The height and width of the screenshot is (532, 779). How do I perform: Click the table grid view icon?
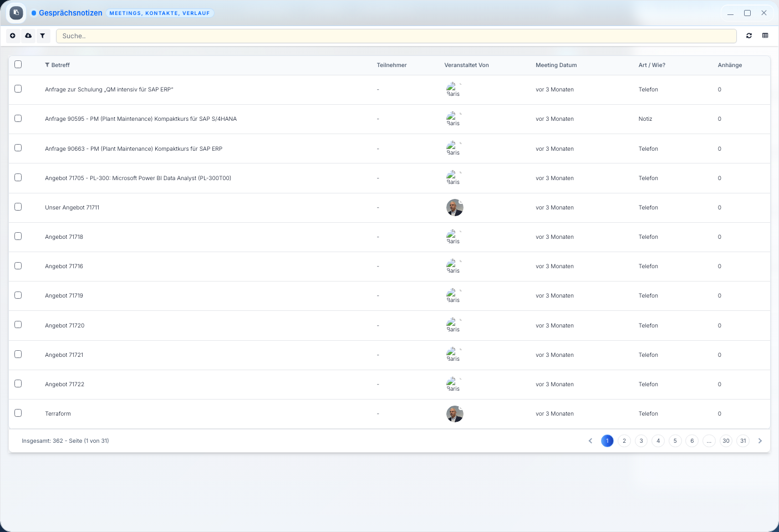(x=765, y=35)
